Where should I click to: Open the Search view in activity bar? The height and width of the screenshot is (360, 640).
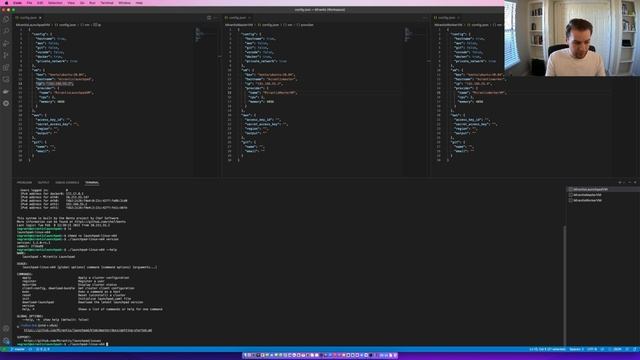(x=6, y=31)
